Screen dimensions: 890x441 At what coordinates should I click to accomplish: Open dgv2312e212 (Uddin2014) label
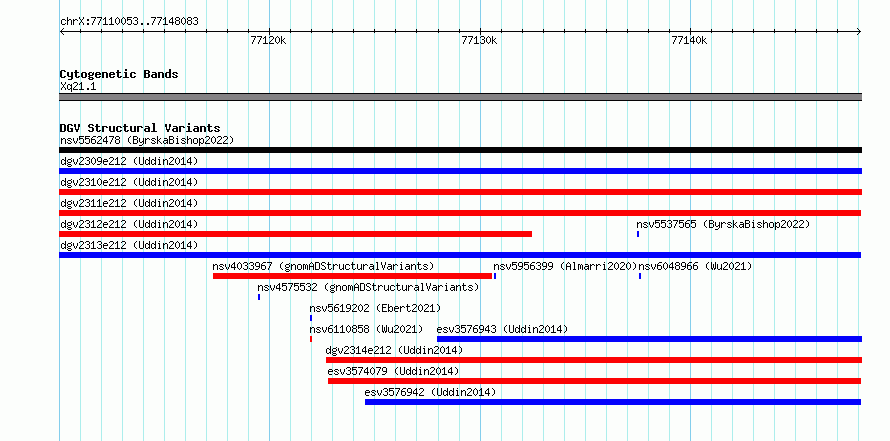(x=129, y=224)
